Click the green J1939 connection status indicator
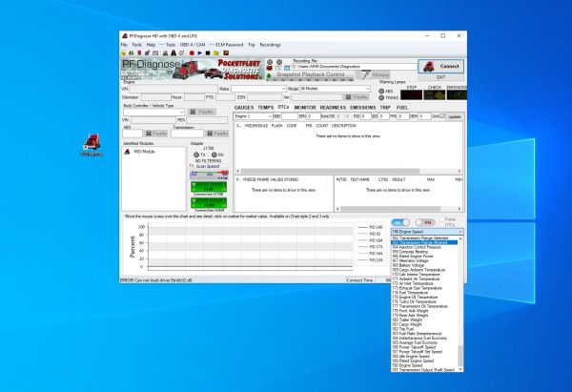 tap(209, 203)
